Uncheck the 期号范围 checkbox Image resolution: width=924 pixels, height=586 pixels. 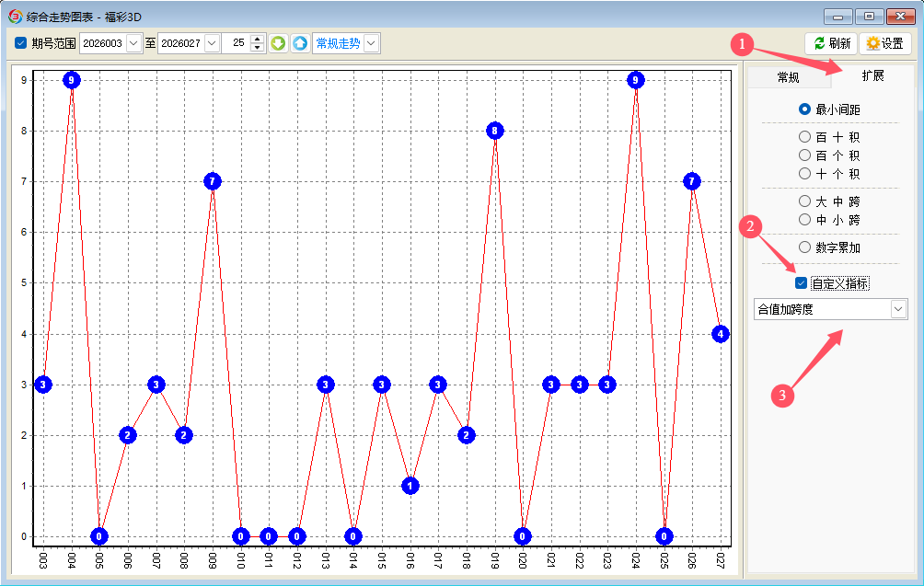pos(21,43)
